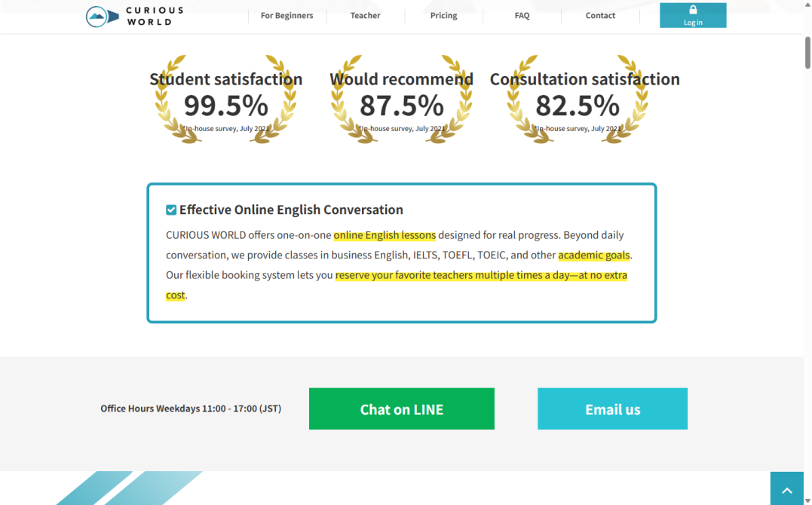Click the padlock icon above Log in
Screen dimensions: 812x505
click(x=693, y=9)
